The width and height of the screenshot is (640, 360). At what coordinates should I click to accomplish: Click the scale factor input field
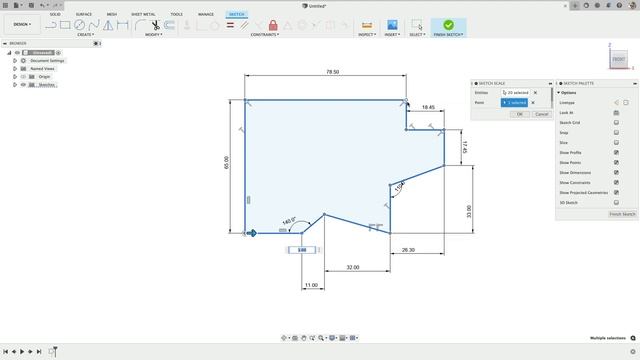(x=302, y=250)
